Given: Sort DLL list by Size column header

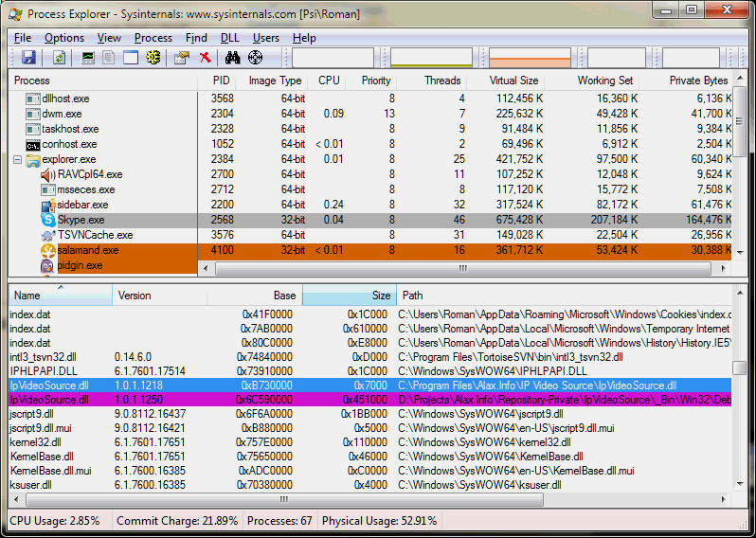Looking at the screenshot, I should click(350, 295).
